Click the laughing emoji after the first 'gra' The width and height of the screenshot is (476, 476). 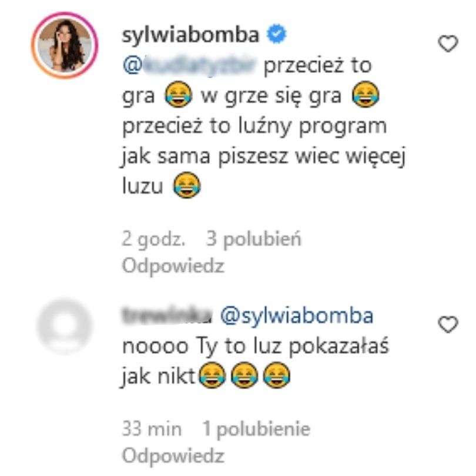[178, 95]
